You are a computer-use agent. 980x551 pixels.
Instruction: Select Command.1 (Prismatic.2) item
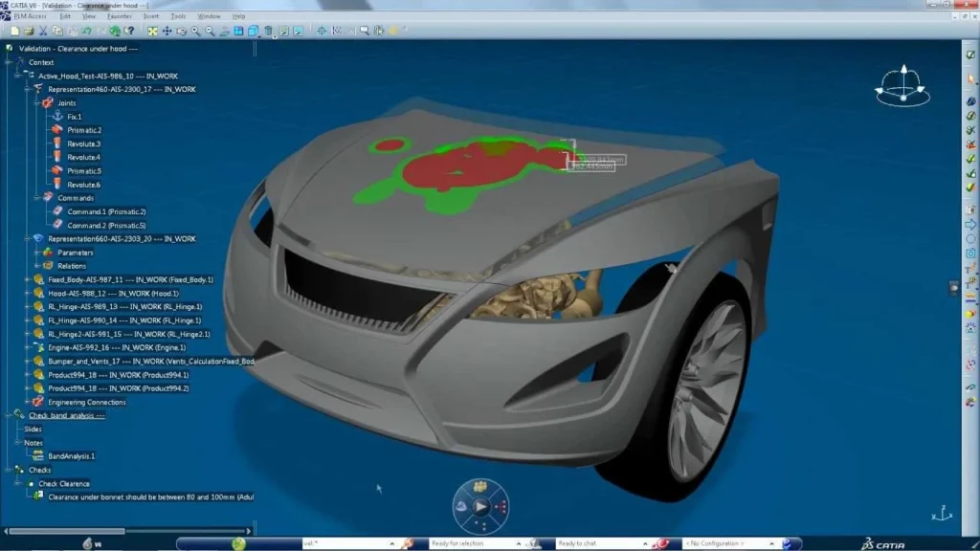point(106,211)
